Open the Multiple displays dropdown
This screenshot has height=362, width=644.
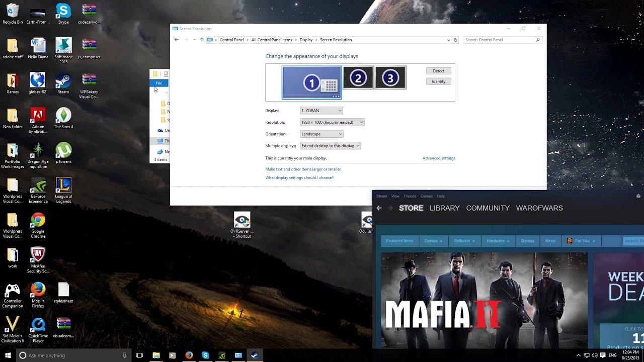(331, 146)
